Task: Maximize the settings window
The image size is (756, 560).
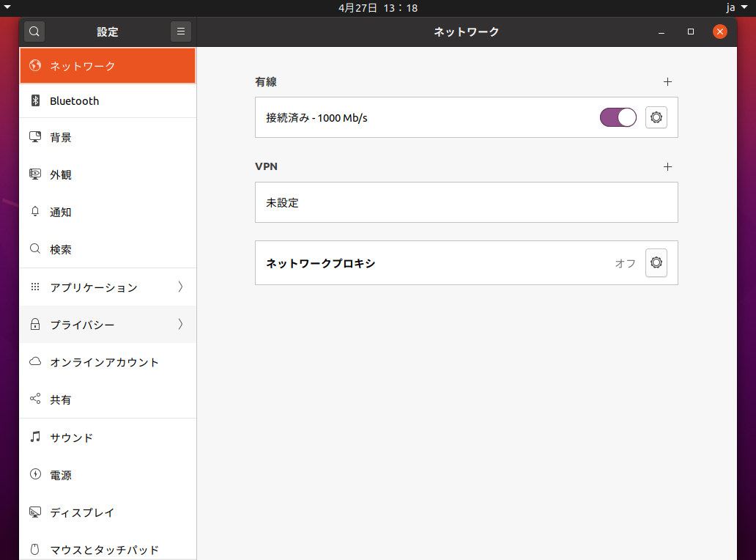Action: (690, 32)
